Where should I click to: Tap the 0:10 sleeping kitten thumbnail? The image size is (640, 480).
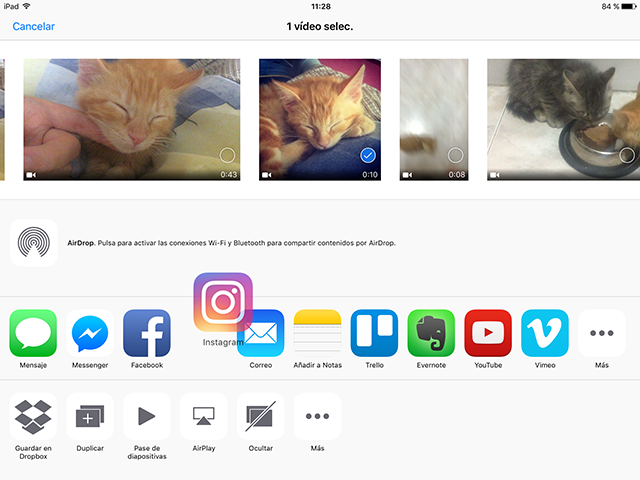tap(320, 120)
